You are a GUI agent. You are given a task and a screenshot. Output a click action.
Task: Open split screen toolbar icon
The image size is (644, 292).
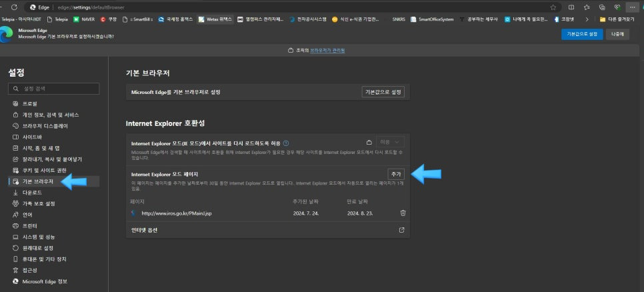coord(571,7)
